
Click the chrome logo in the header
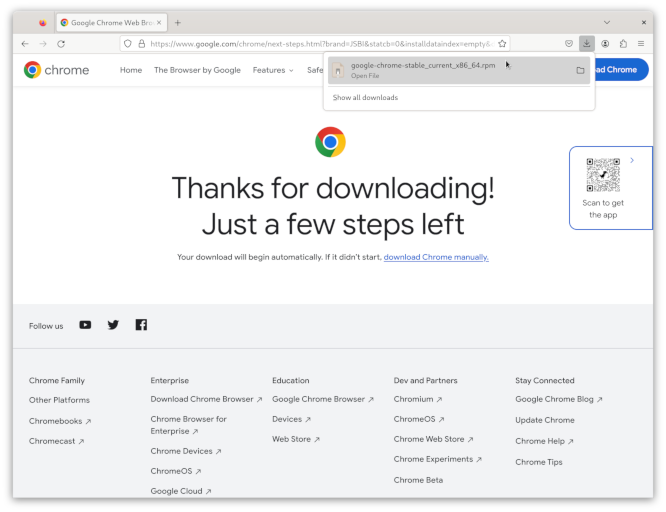click(x=56, y=70)
